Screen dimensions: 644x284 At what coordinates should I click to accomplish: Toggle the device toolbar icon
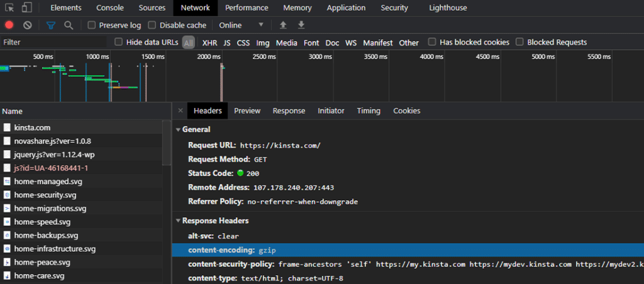coord(27,8)
